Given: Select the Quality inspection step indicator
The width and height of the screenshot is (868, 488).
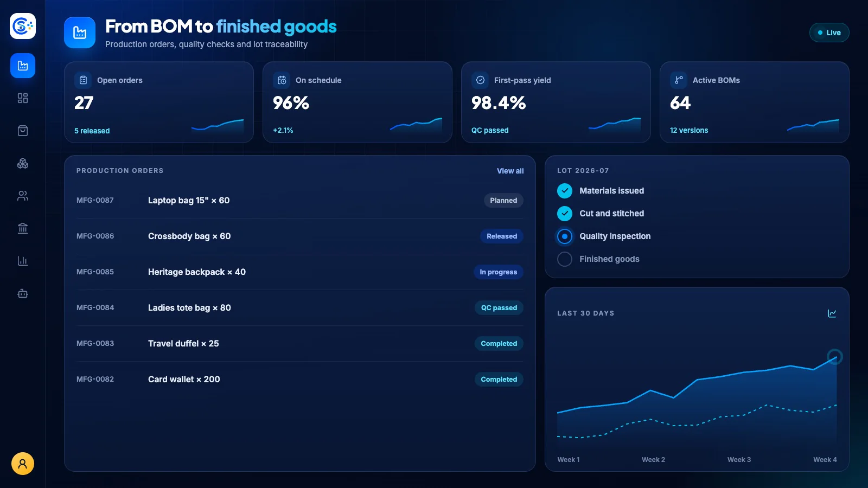Looking at the screenshot, I should pyautogui.click(x=565, y=236).
